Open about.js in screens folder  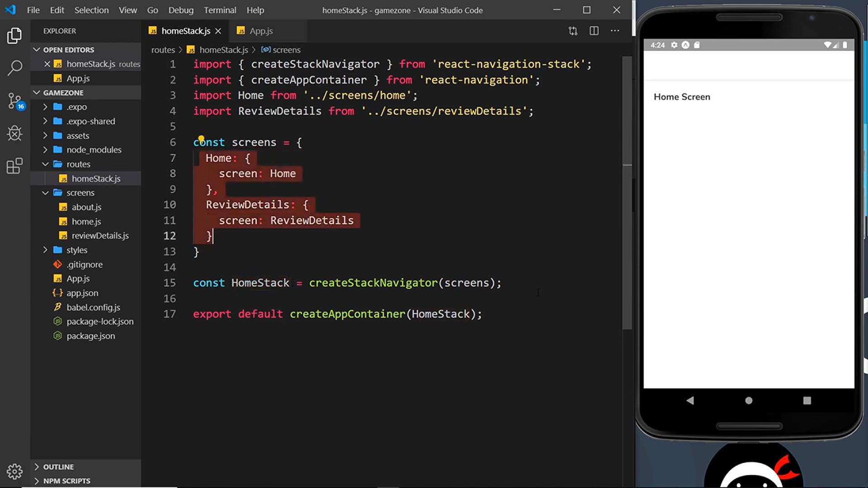(86, 207)
